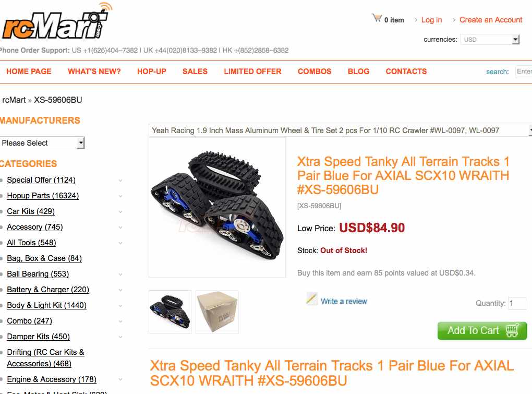
Task: Open the COMBOS menu item
Action: click(x=315, y=71)
